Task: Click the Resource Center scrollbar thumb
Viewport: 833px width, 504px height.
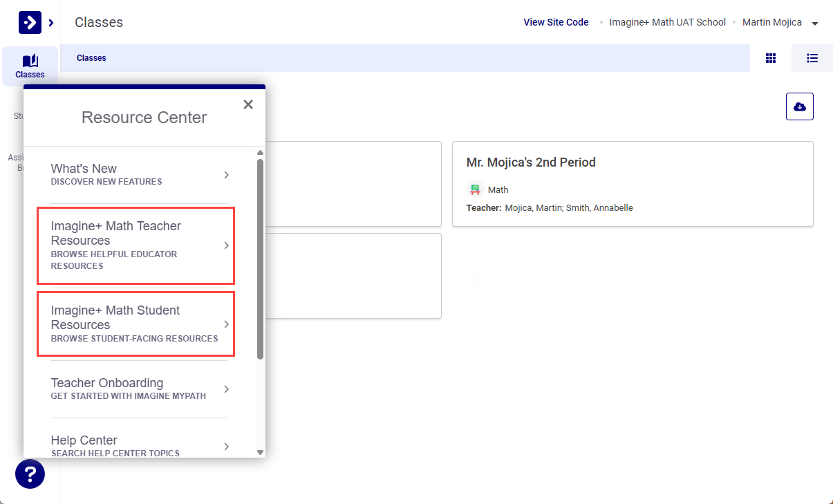Action: (260, 259)
